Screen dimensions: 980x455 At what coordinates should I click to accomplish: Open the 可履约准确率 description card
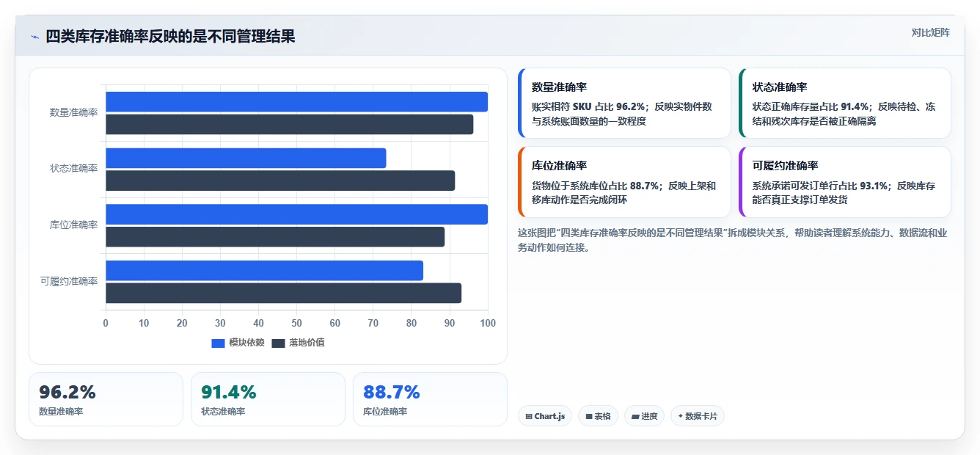(845, 182)
